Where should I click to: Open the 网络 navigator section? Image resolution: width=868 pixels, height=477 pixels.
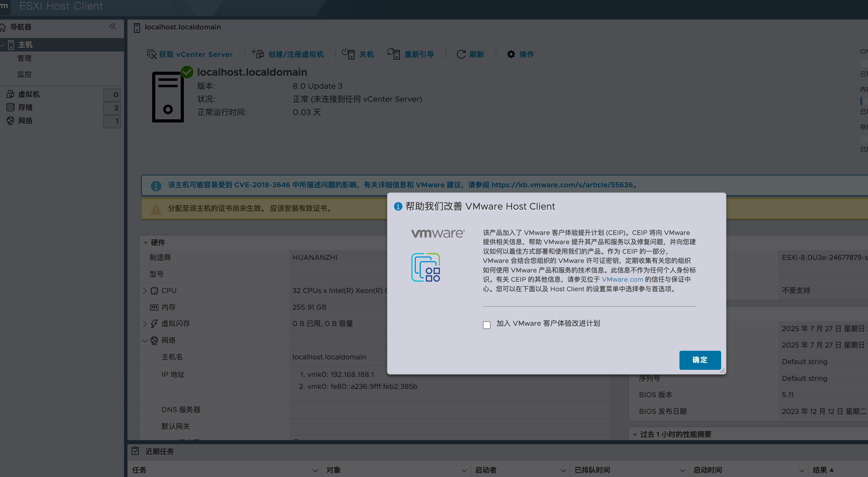(25, 121)
